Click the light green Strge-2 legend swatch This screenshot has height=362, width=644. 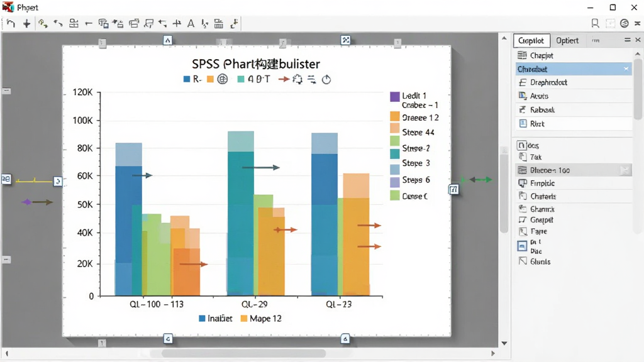pyautogui.click(x=395, y=141)
